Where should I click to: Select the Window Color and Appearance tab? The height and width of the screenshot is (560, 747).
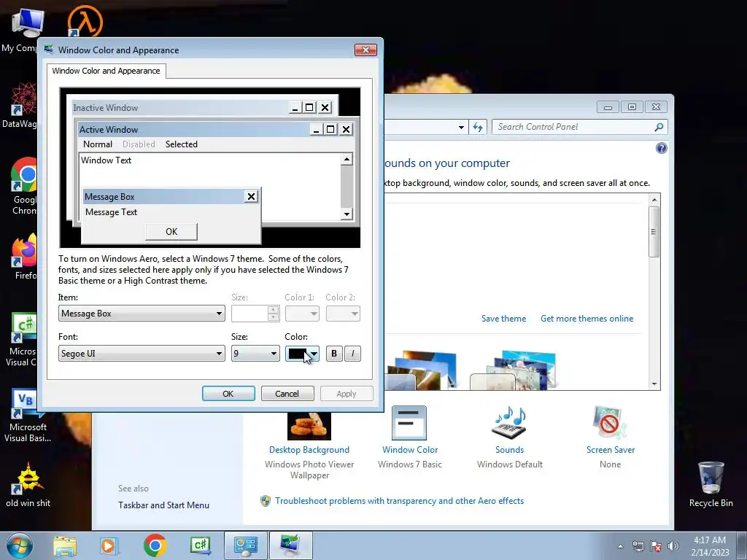tap(107, 71)
